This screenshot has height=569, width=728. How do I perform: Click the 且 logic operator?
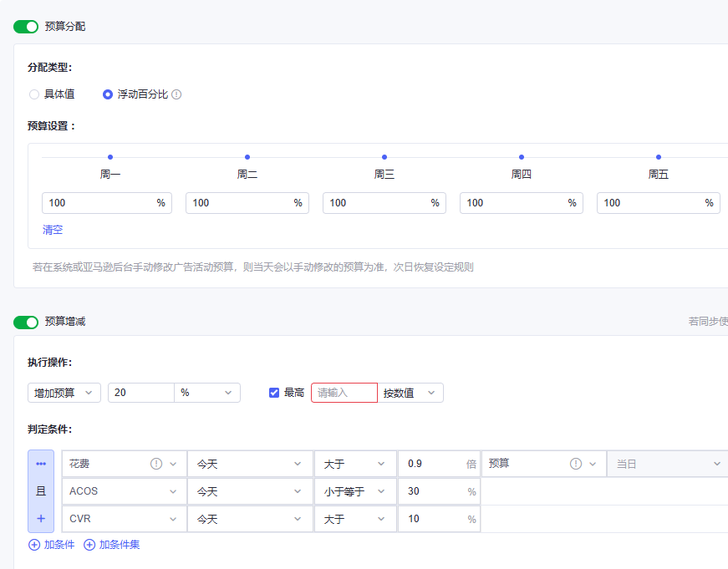point(41,491)
